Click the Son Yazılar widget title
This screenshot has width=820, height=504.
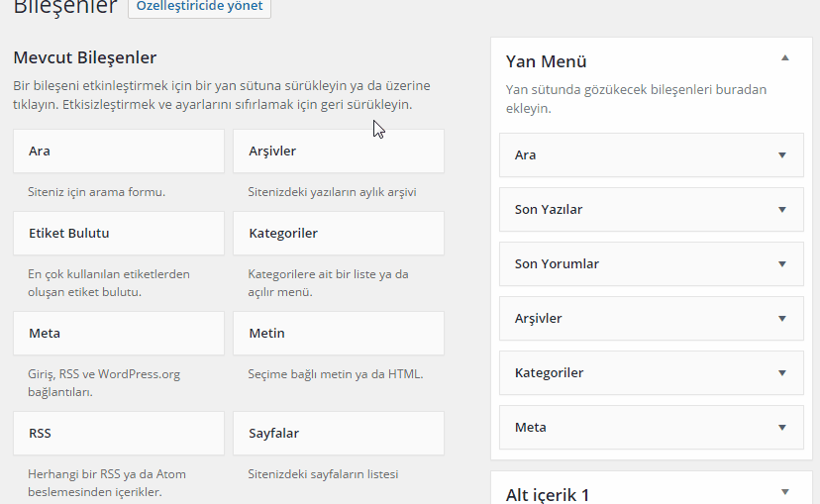[x=549, y=210]
